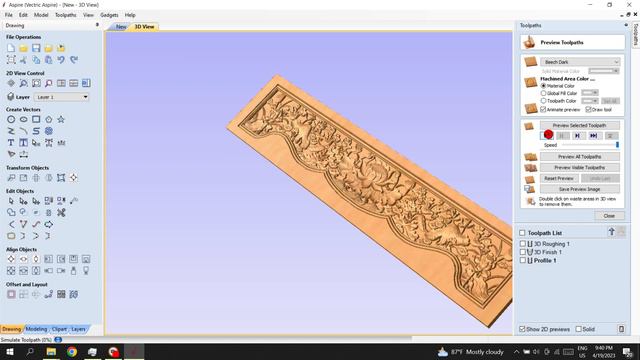Select the Draw Star tool
The height and width of the screenshot is (360, 640).
[x=61, y=120]
